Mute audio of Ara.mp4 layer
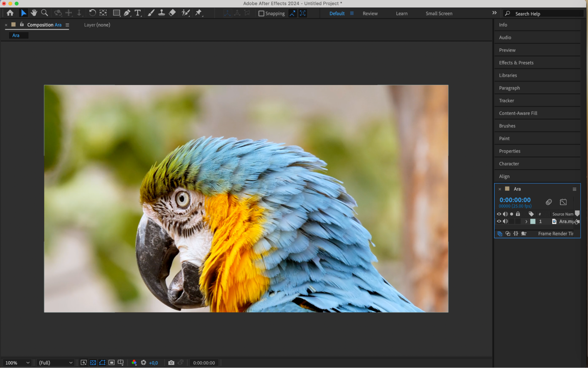This screenshot has height=368, width=588. coord(505,222)
